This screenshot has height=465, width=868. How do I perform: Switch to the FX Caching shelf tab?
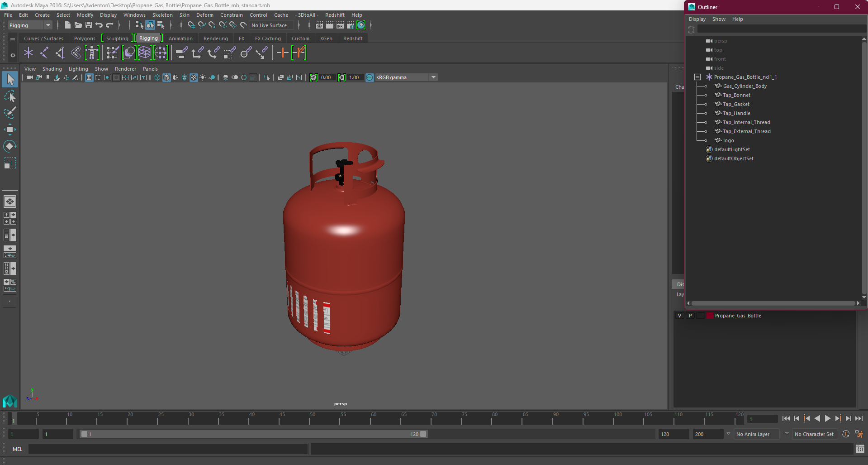pos(268,38)
